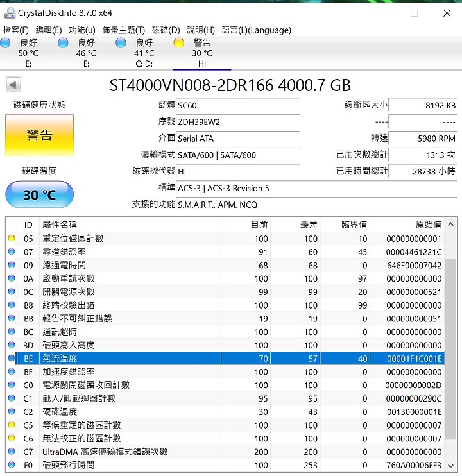This screenshot has width=462, height=476.
Task: Select the UltraDMA 高速傳輸模式錯誤次數 row
Action: click(x=225, y=452)
